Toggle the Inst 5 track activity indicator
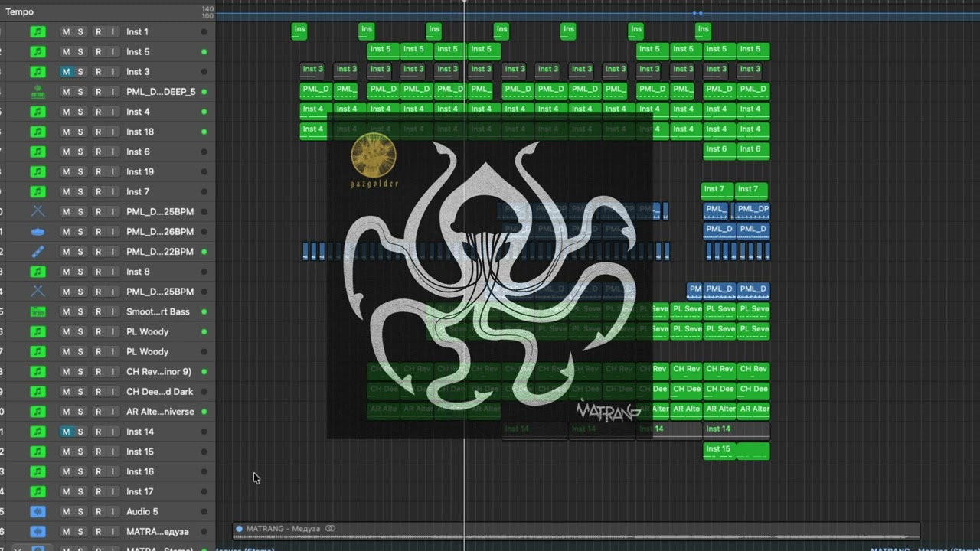The width and height of the screenshot is (980, 551). [x=204, y=52]
